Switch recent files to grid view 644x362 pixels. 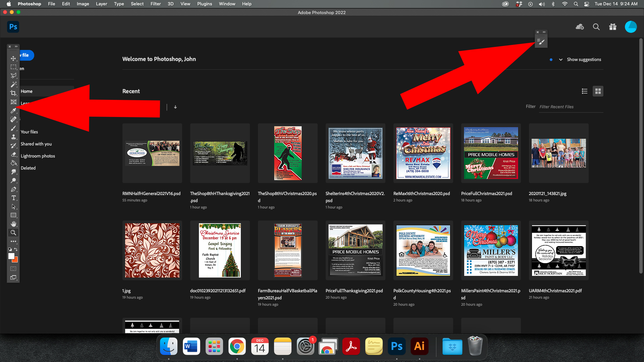point(598,91)
